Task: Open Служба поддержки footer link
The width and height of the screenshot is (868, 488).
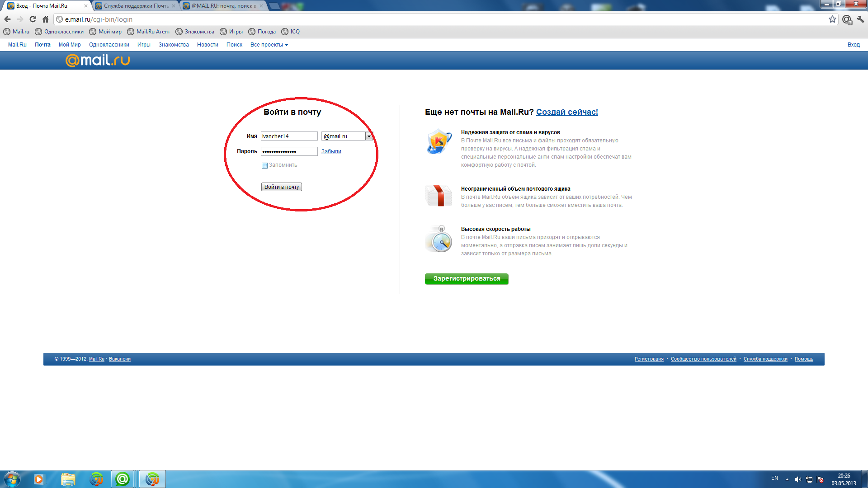Action: [765, 359]
